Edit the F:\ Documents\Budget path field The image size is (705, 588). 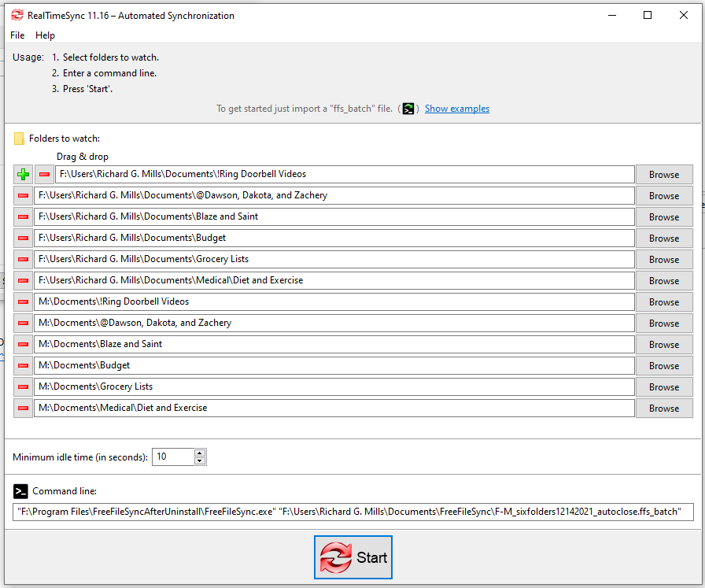(x=334, y=238)
